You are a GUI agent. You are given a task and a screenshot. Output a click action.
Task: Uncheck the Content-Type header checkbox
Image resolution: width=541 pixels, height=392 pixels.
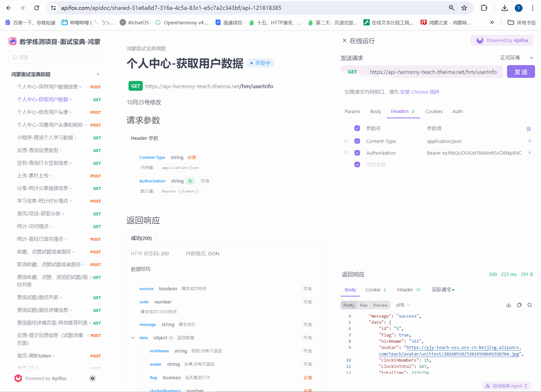[357, 141]
